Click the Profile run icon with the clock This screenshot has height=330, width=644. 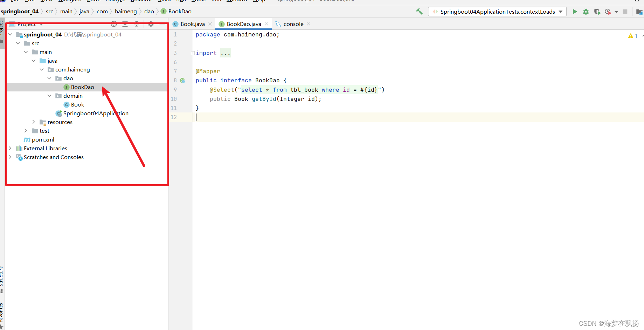pos(608,12)
